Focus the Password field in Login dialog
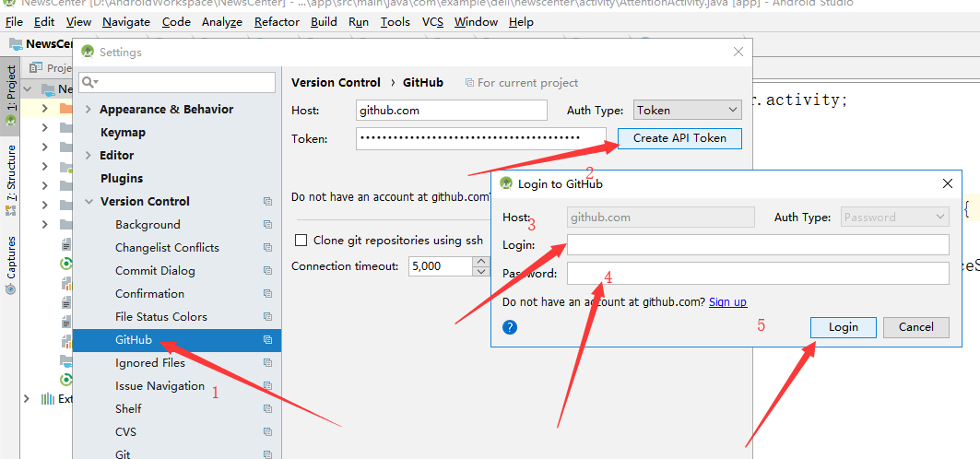This screenshot has height=459, width=980. pyautogui.click(x=758, y=273)
